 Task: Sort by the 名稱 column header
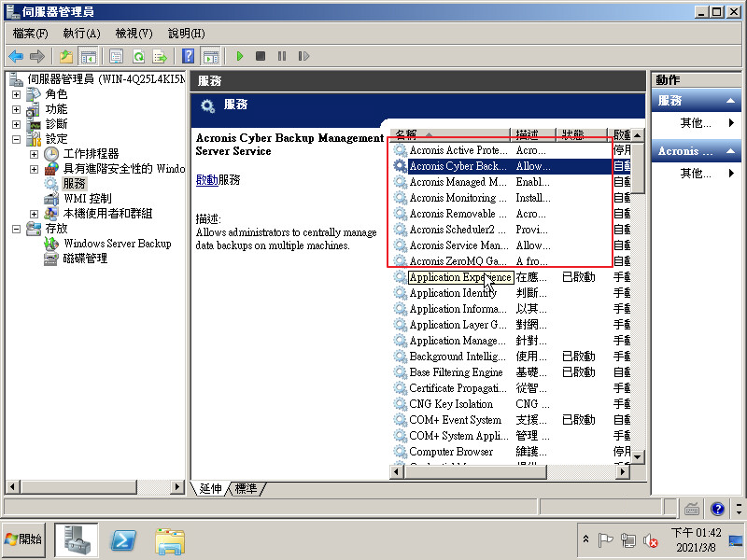click(450, 134)
